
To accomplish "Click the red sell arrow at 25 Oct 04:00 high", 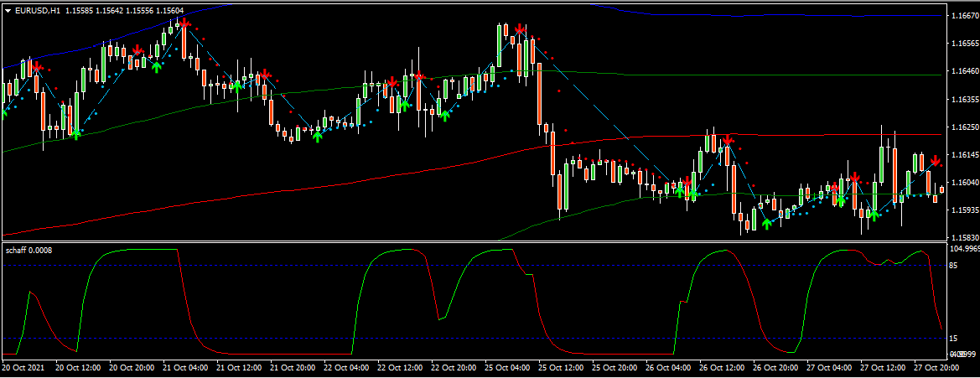I will 521,30.
